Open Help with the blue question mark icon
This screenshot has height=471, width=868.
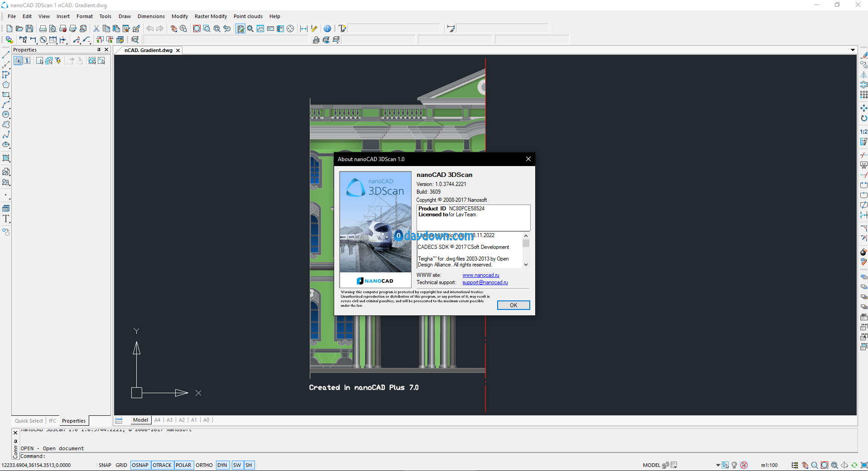[x=327, y=29]
